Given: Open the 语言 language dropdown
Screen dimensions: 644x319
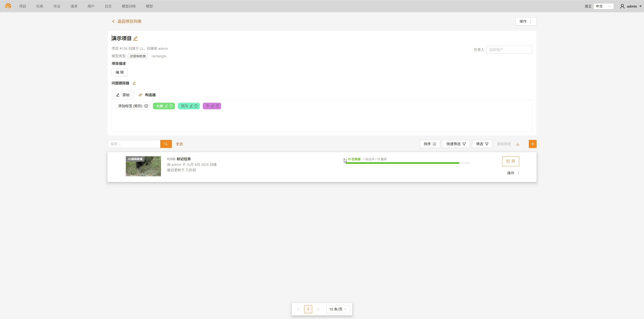Looking at the screenshot, I should point(603,6).
